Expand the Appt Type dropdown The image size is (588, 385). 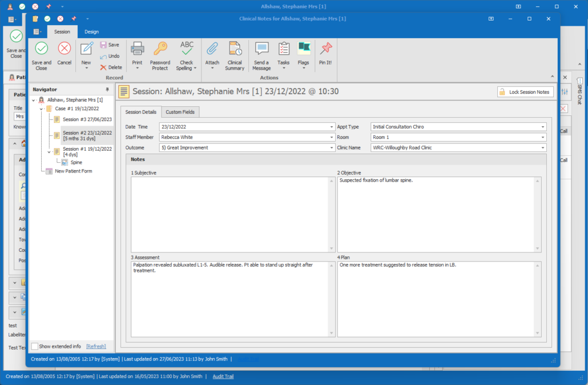pos(543,127)
